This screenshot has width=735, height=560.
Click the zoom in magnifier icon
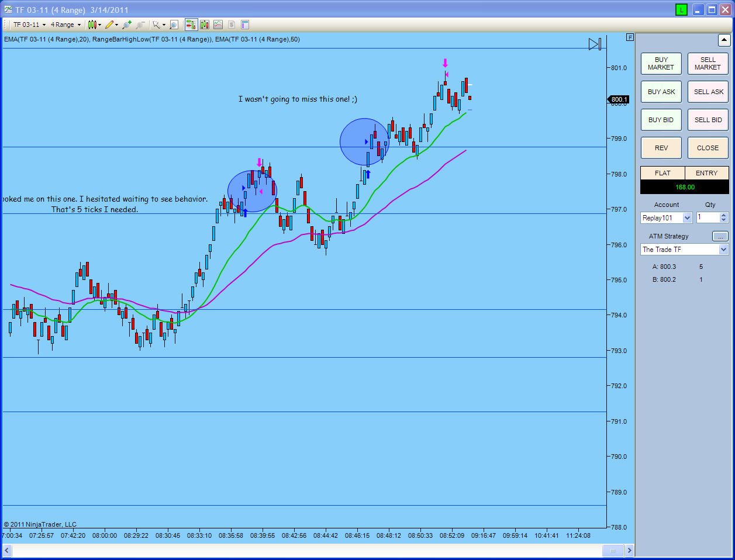[x=126, y=25]
